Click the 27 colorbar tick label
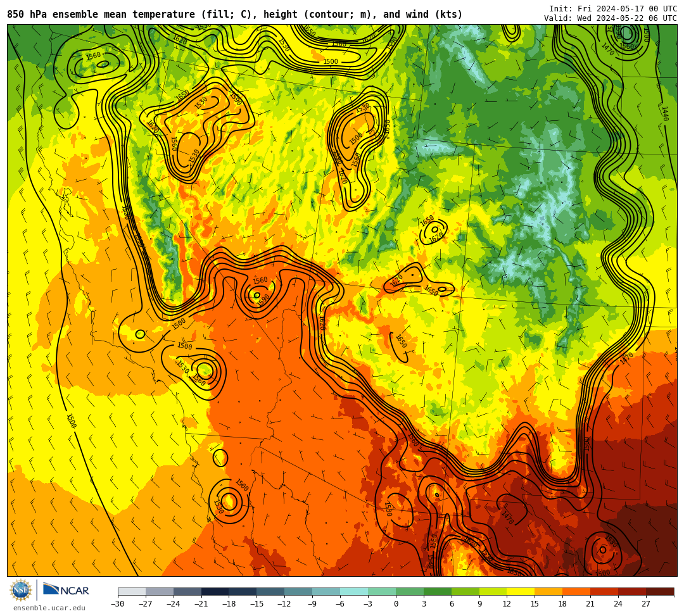 point(646,604)
